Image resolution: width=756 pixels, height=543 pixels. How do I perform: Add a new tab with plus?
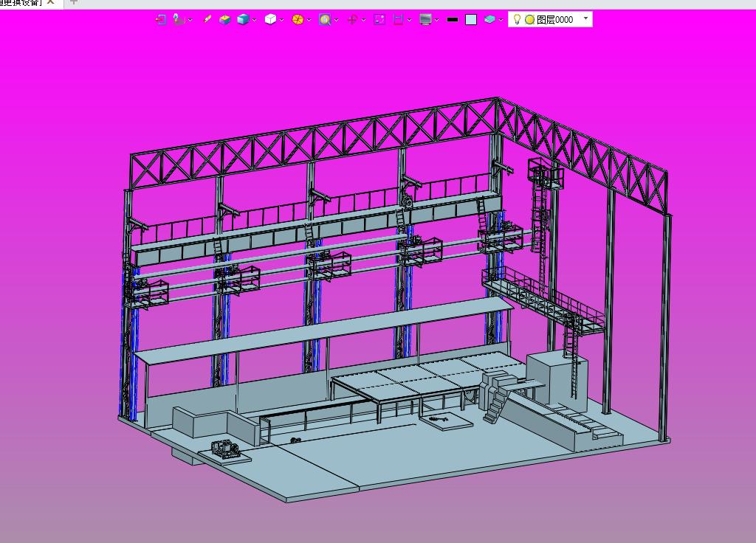(73, 2)
